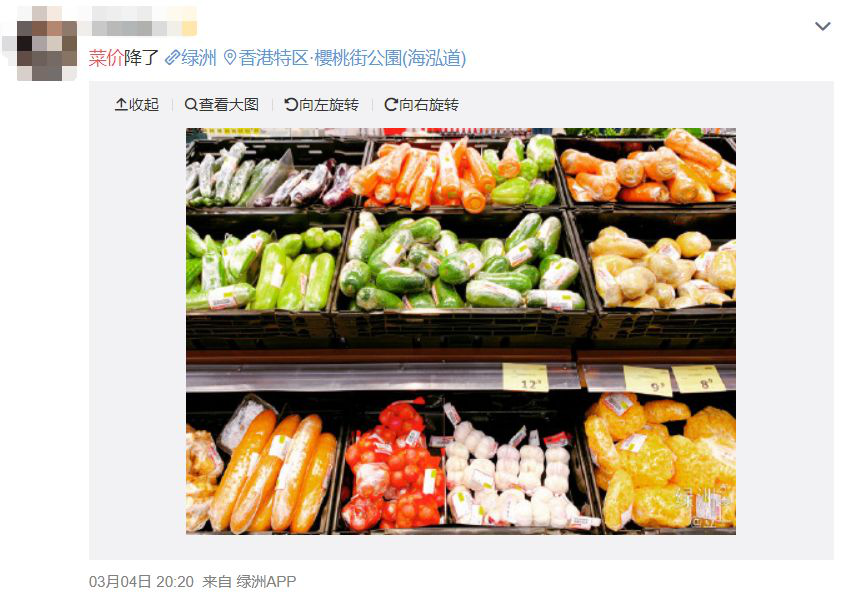Open the full-size view via 查看大图

[222, 104]
